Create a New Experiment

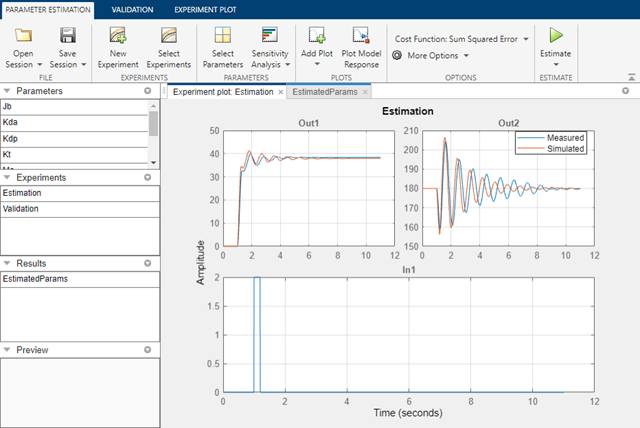[118, 48]
